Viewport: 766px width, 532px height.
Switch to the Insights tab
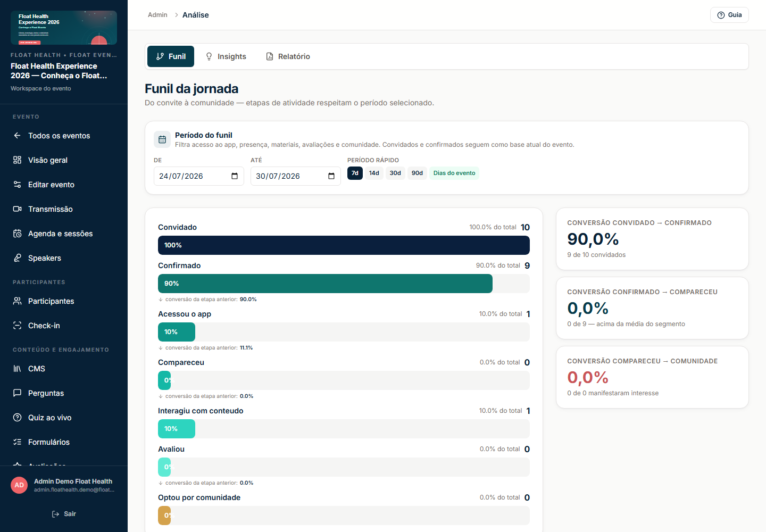226,56
